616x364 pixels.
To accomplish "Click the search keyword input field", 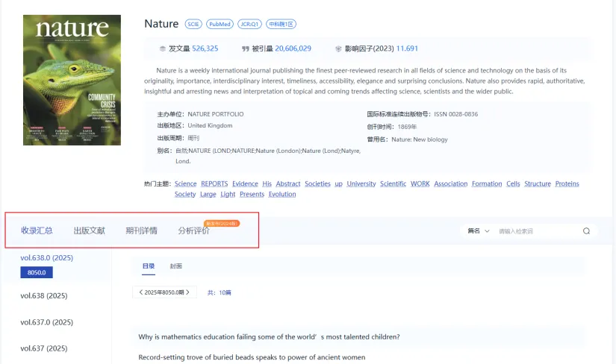I will (538, 231).
